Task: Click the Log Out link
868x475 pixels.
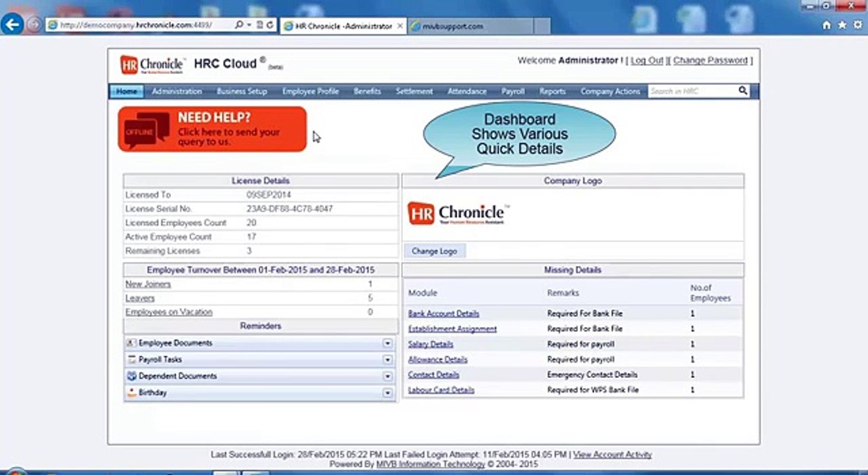Action: click(x=646, y=60)
